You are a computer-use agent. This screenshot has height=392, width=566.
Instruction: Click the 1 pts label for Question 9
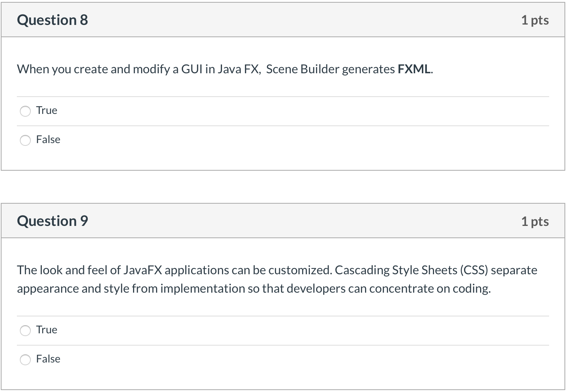click(x=535, y=221)
